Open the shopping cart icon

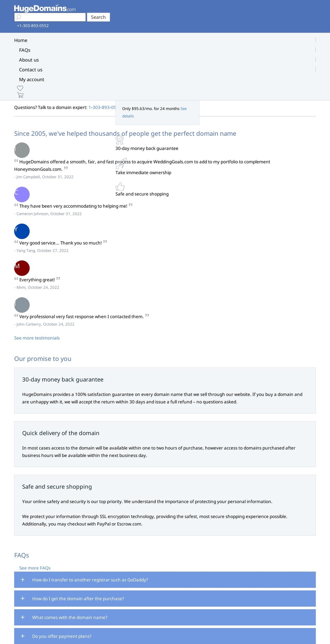(20, 95)
